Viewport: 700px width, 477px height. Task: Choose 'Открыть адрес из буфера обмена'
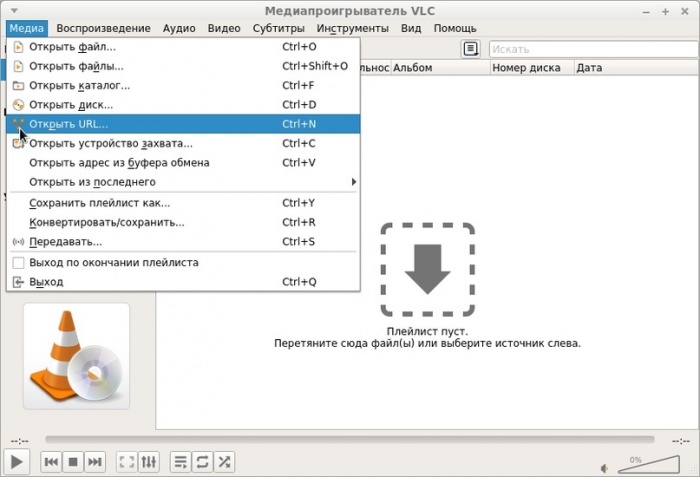pos(183,163)
